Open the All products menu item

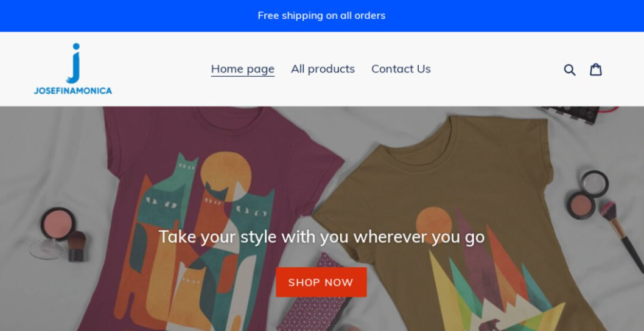323,69
